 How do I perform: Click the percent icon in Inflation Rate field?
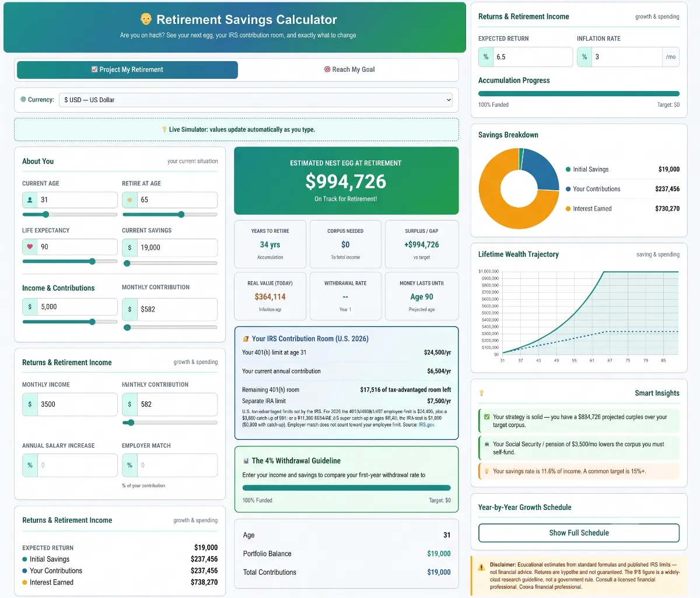tap(584, 57)
